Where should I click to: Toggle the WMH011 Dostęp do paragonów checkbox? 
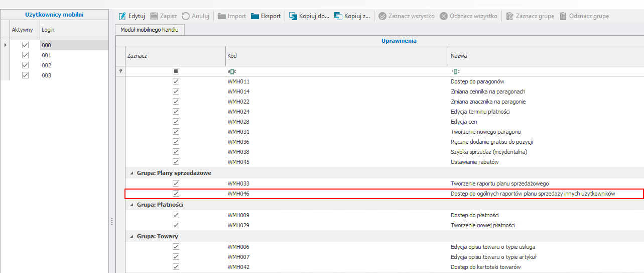click(x=176, y=81)
